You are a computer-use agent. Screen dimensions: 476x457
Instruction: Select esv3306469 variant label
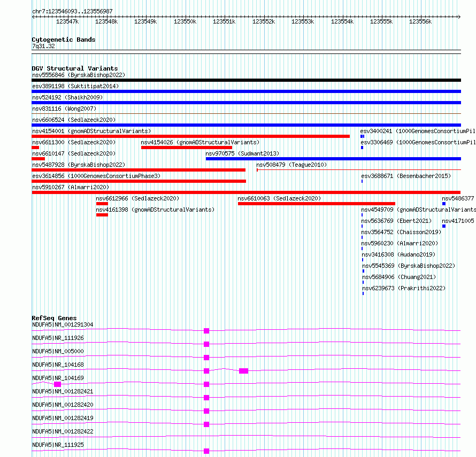(x=418, y=142)
